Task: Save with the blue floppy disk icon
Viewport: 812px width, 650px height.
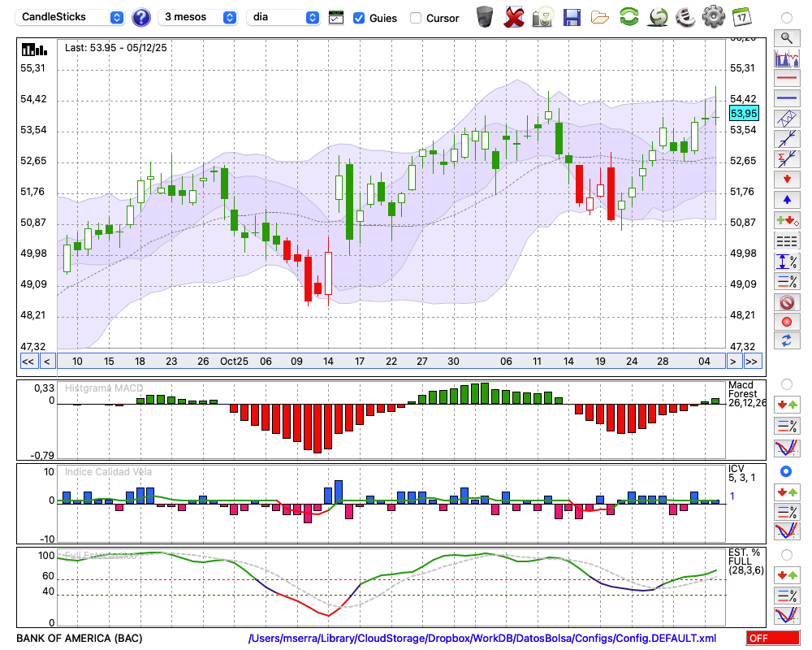Action: point(572,17)
